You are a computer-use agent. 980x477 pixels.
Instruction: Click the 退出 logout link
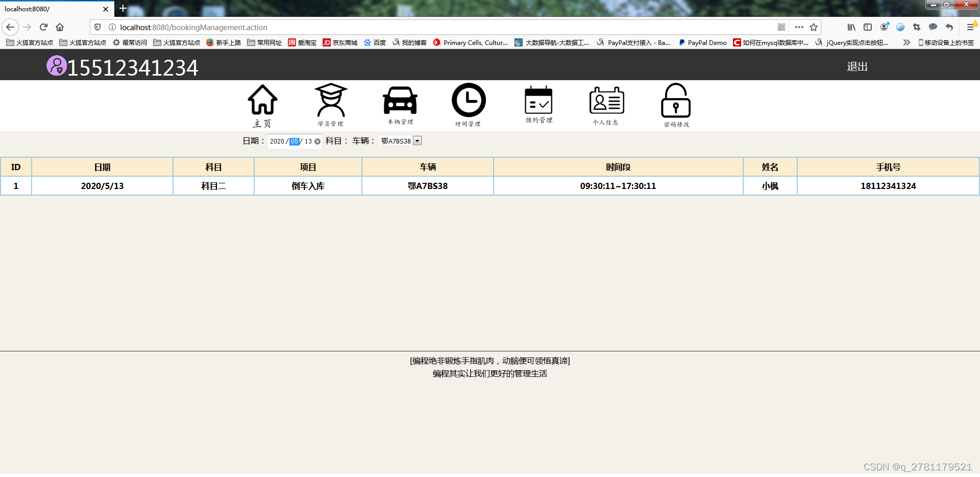[x=857, y=66]
